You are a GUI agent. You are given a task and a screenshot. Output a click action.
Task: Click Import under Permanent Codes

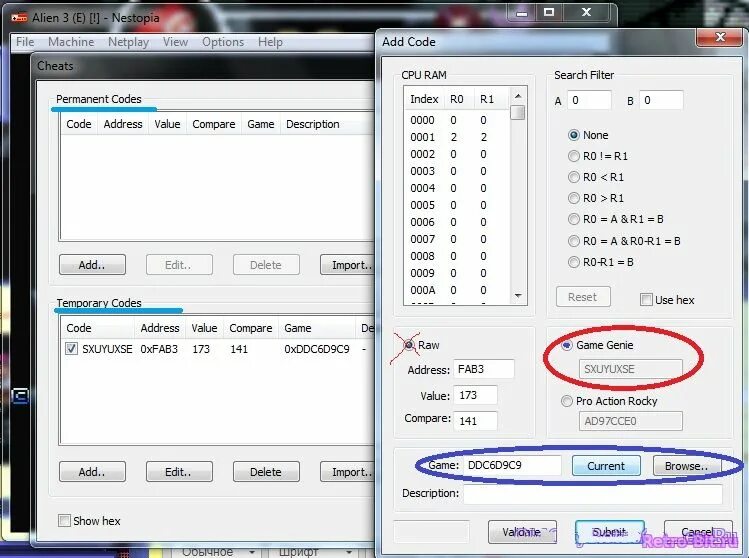tap(347, 265)
